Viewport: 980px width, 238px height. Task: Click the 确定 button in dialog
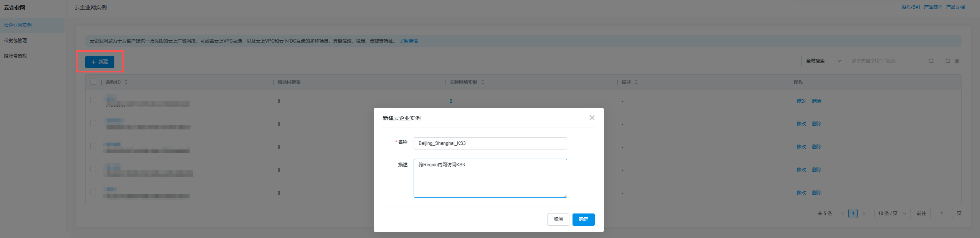tap(583, 219)
